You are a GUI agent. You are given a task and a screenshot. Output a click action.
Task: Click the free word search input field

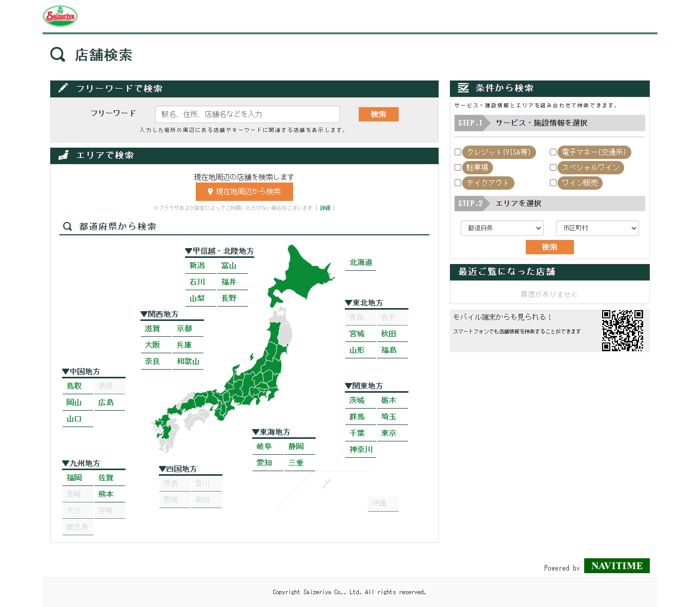pyautogui.click(x=247, y=114)
